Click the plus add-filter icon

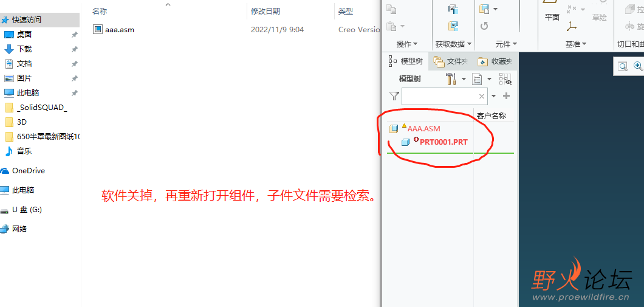click(x=507, y=96)
